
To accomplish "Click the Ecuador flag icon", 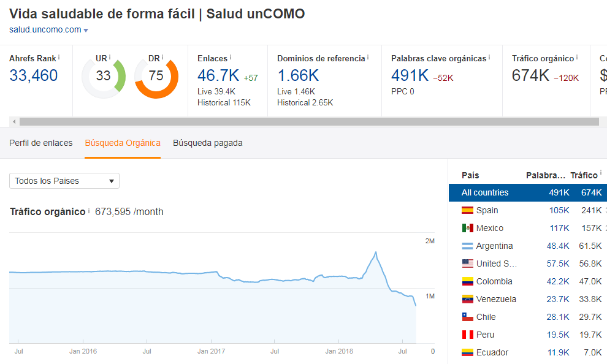I will pos(467,352).
